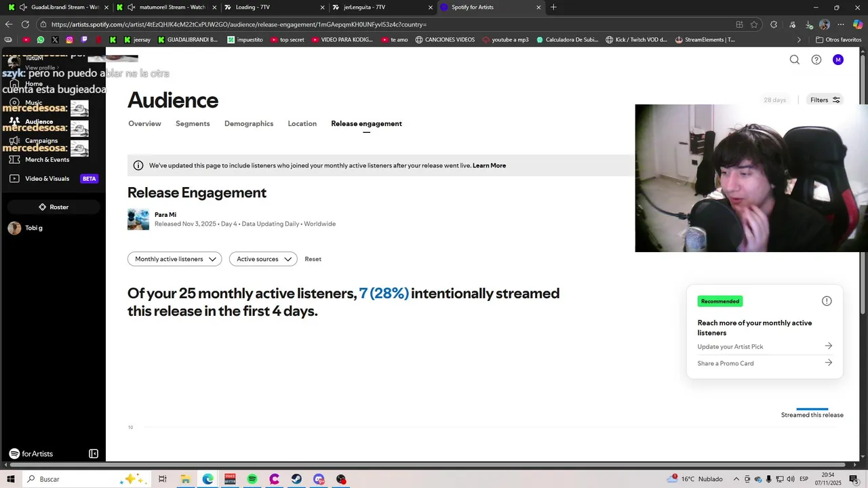This screenshot has height=488, width=868.
Task: Open the impuestito bookmark
Action: point(245,40)
